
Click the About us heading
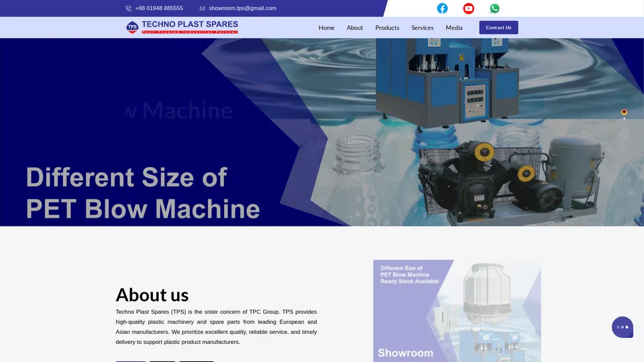[x=152, y=295]
